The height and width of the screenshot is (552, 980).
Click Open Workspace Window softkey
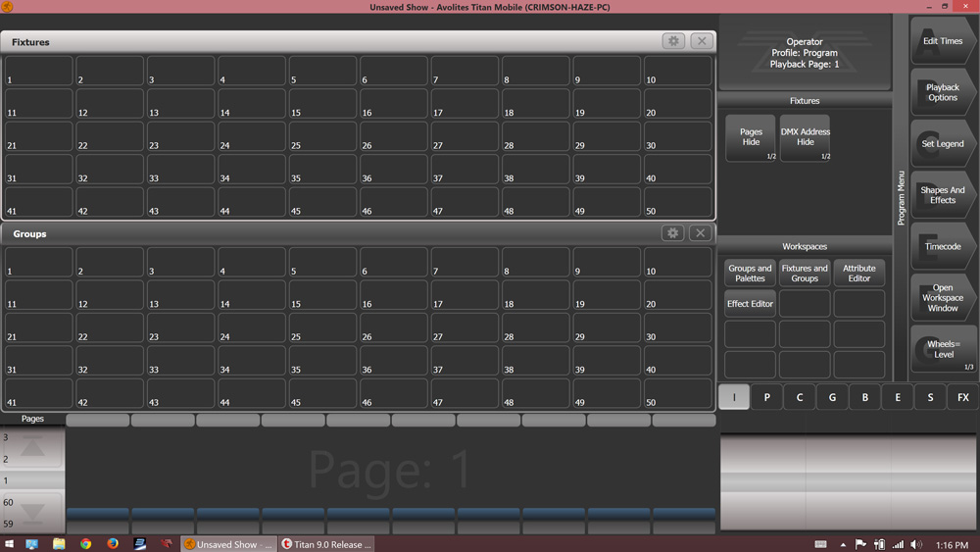tap(943, 297)
